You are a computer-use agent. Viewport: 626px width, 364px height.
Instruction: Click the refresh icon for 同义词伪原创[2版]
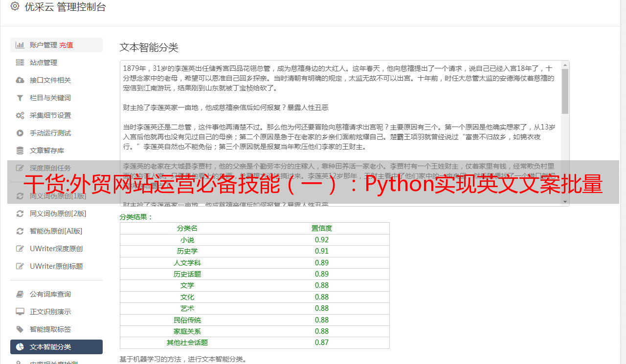[x=20, y=214]
